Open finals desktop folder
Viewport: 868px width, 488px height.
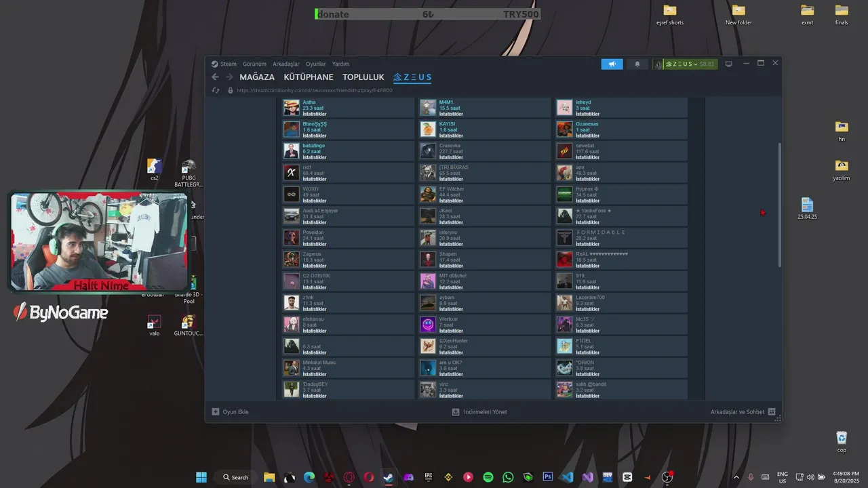pyautogui.click(x=842, y=14)
